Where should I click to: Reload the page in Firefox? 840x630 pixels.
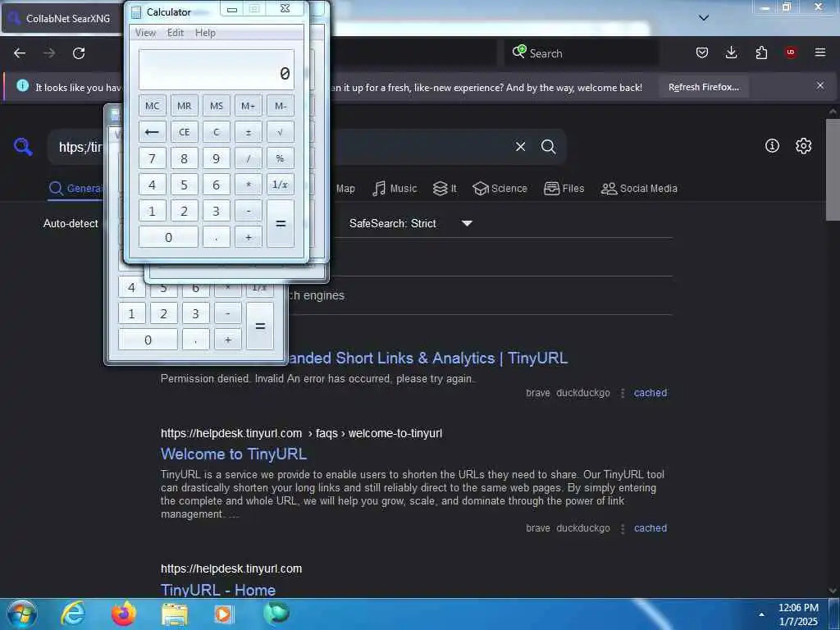click(x=79, y=53)
